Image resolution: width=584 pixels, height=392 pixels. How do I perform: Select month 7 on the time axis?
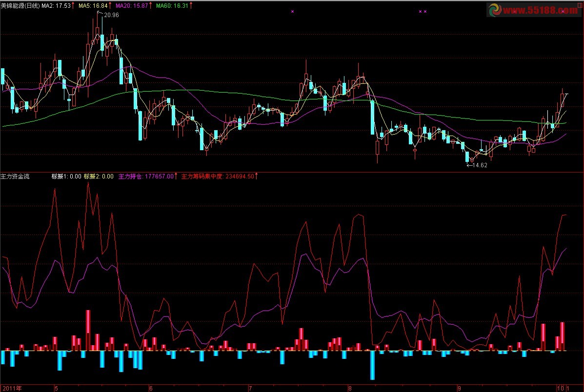[250, 388]
